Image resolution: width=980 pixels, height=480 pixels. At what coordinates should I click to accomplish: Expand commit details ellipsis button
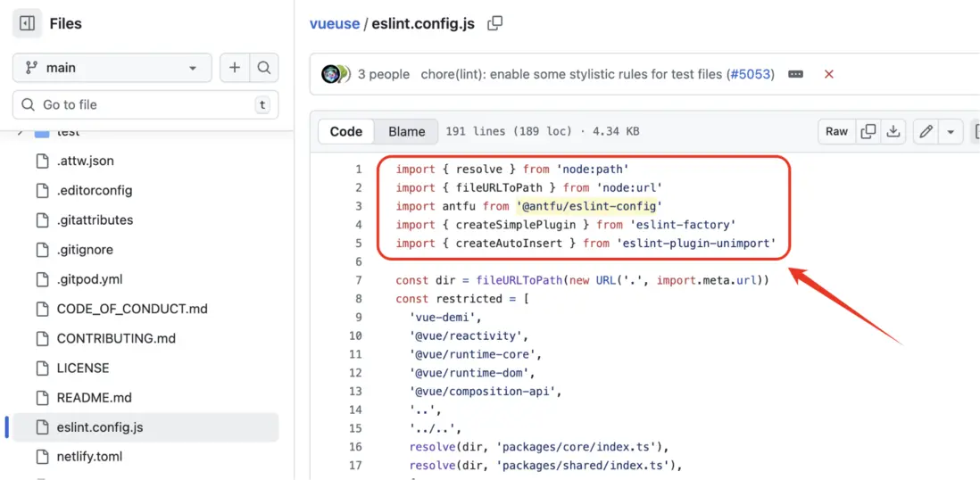(x=795, y=74)
